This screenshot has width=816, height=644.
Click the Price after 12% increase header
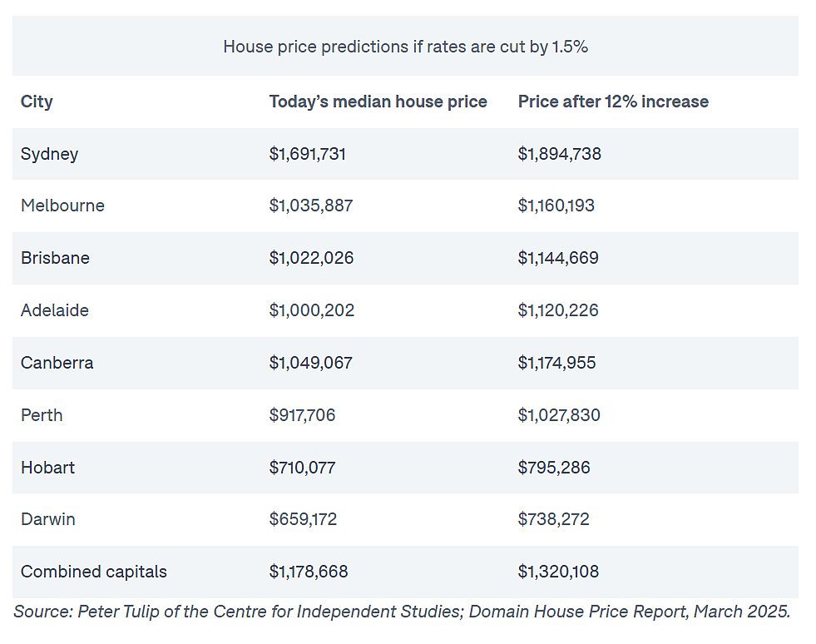pos(613,102)
